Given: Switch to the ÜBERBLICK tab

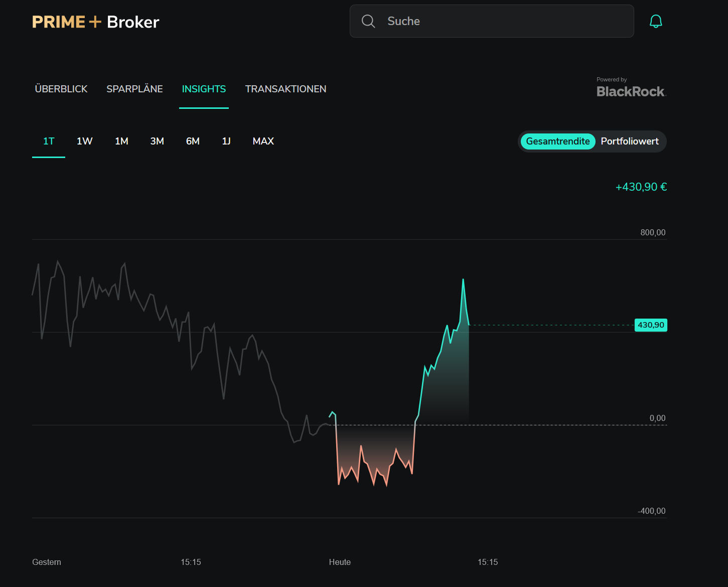Looking at the screenshot, I should click(61, 89).
